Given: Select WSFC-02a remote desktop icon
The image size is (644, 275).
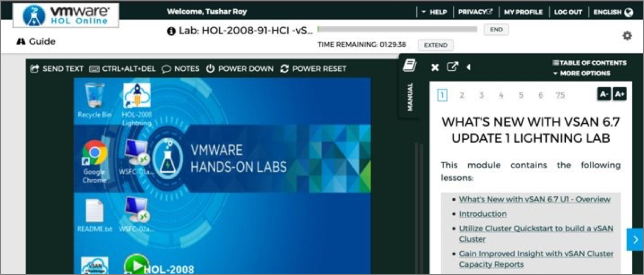Looking at the screenshot, I should [138, 215].
